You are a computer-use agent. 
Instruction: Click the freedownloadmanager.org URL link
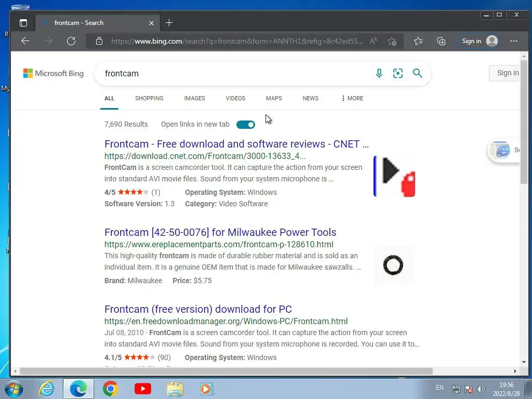pyautogui.click(x=226, y=321)
